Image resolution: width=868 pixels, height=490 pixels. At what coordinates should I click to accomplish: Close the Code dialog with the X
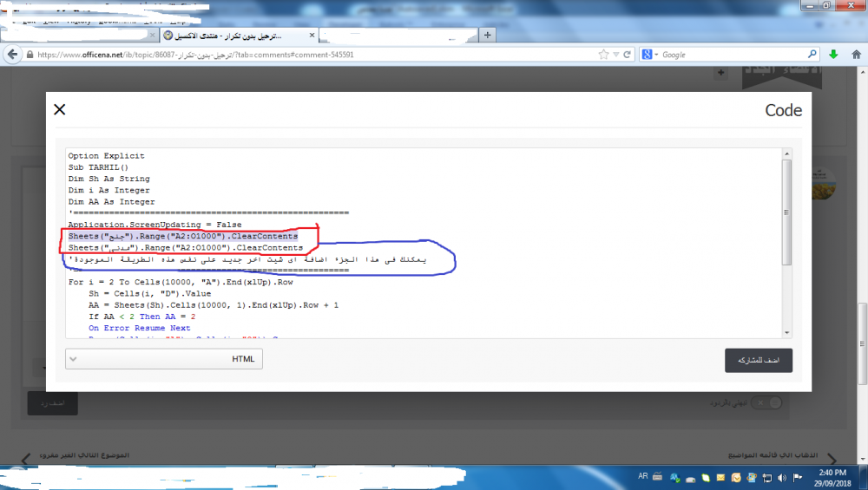pos(59,109)
